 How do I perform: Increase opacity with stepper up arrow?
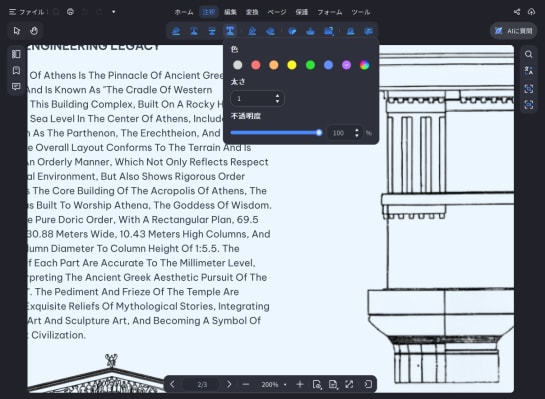[357, 130]
